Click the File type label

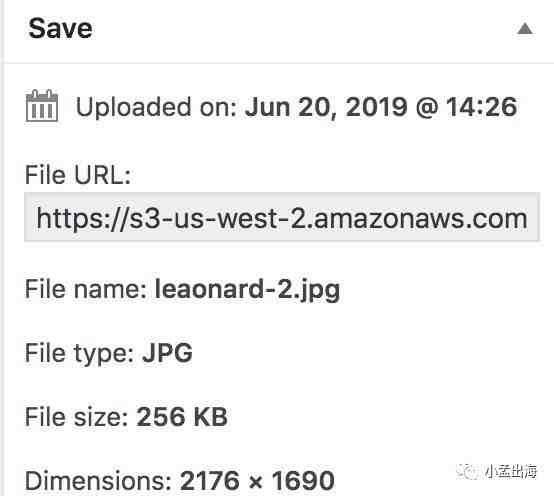(79, 353)
